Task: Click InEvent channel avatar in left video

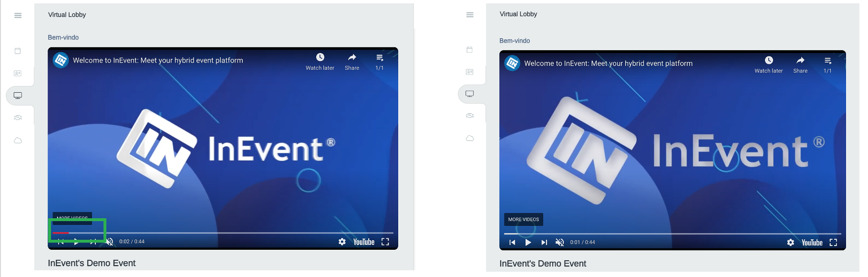Action: click(61, 60)
